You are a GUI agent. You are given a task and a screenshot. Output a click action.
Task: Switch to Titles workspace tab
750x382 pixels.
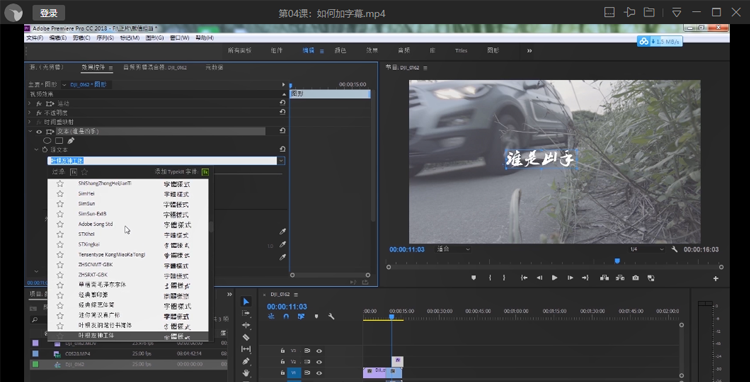pyautogui.click(x=461, y=50)
